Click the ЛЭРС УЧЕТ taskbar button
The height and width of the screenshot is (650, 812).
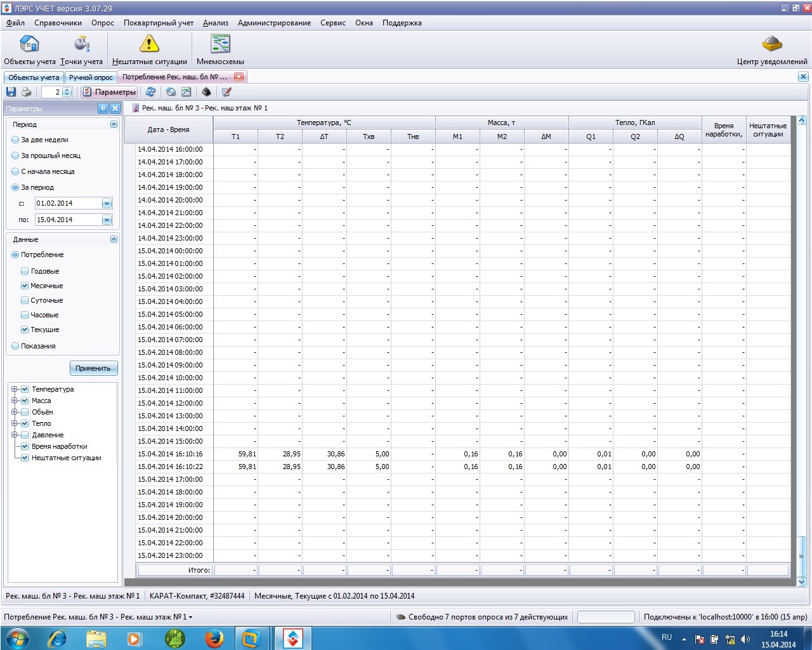(293, 638)
